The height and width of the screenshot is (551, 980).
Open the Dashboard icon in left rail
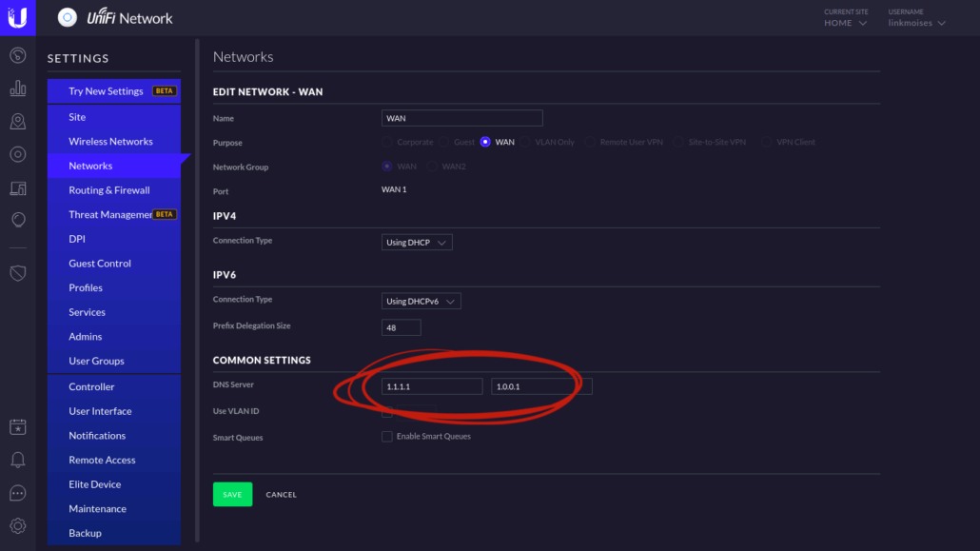coord(17,55)
